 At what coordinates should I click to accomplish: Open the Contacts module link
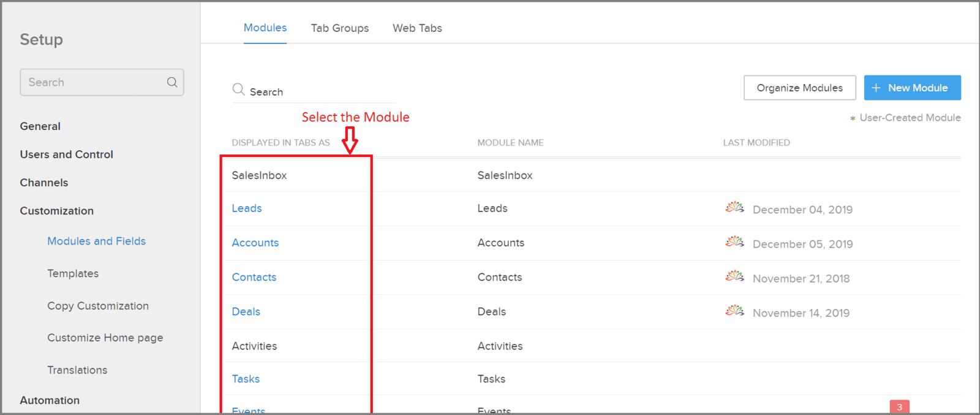pos(254,277)
